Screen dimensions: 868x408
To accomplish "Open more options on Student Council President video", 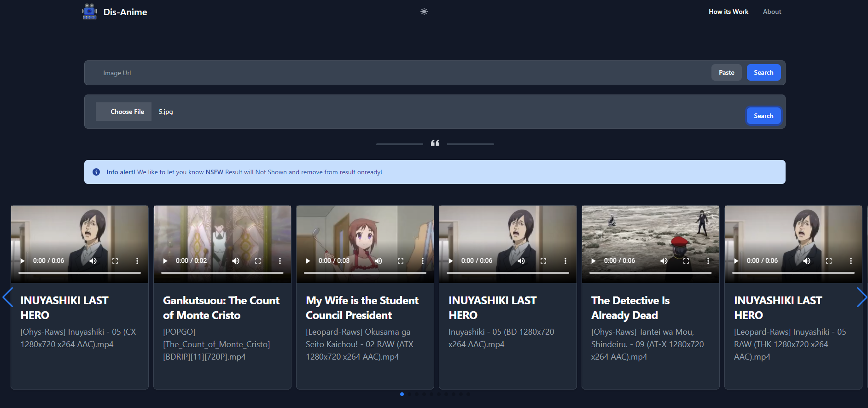I will click(x=423, y=261).
